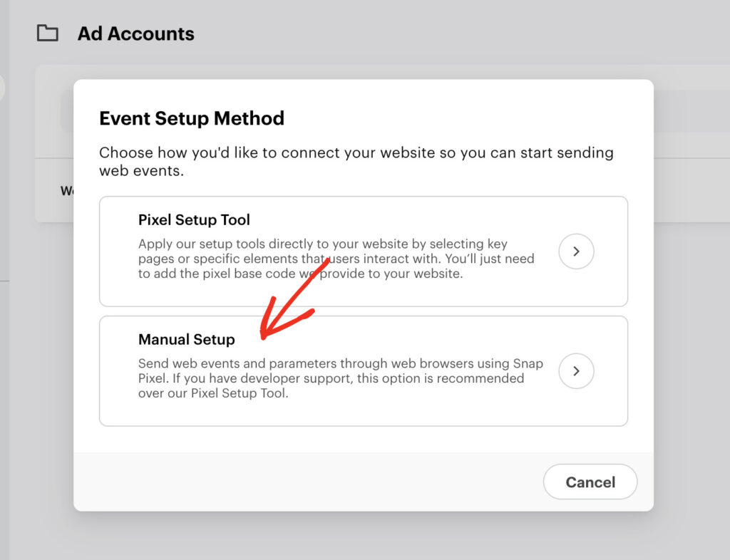Click the Manual Setup heading text
The image size is (730, 560).
click(186, 340)
